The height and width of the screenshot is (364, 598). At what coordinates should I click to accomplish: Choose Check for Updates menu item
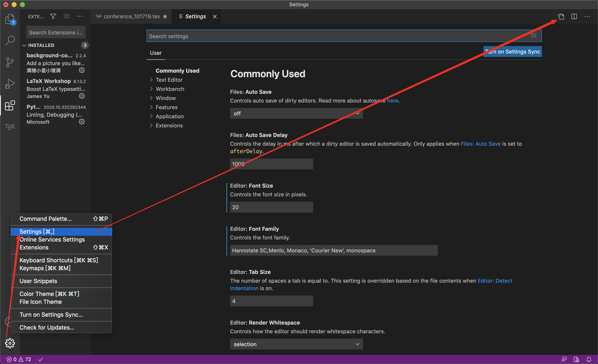pos(61,328)
